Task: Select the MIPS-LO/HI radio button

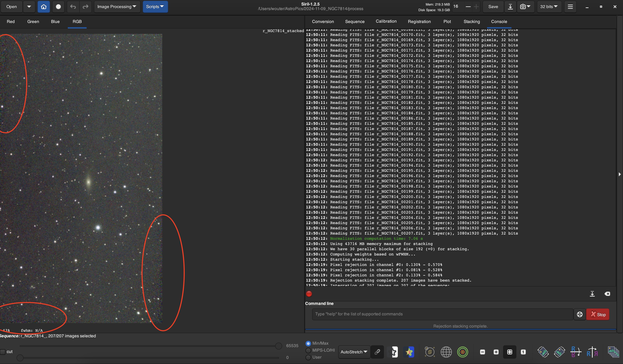Action: [x=308, y=350]
